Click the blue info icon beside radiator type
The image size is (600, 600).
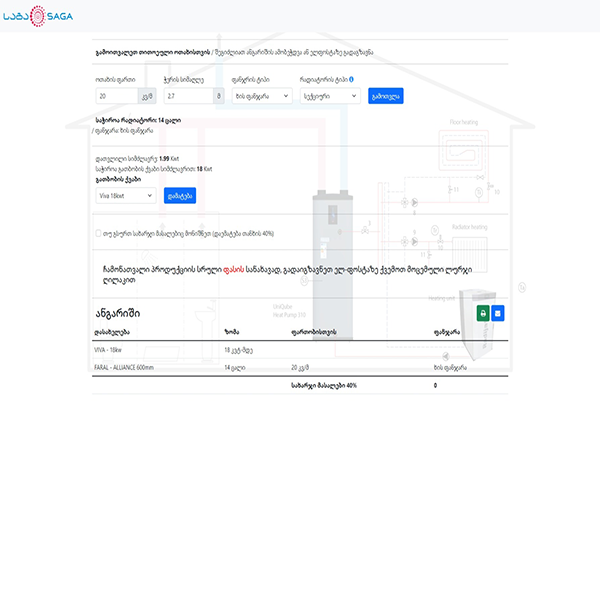tap(351, 79)
